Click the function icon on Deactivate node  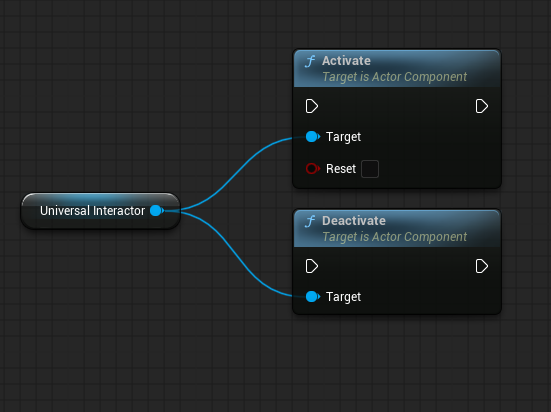pyautogui.click(x=310, y=221)
